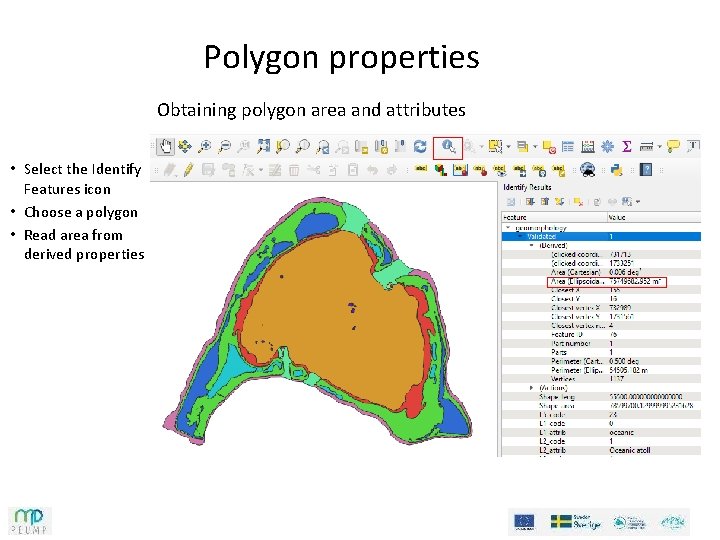Screen dimensions: 720x540
Task: Click the Python Console icon
Action: coord(617,170)
